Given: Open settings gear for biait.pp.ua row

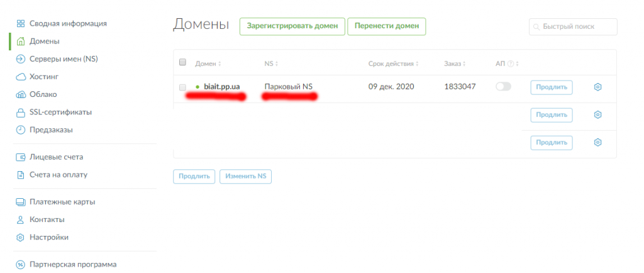Looking at the screenshot, I should click(x=598, y=87).
